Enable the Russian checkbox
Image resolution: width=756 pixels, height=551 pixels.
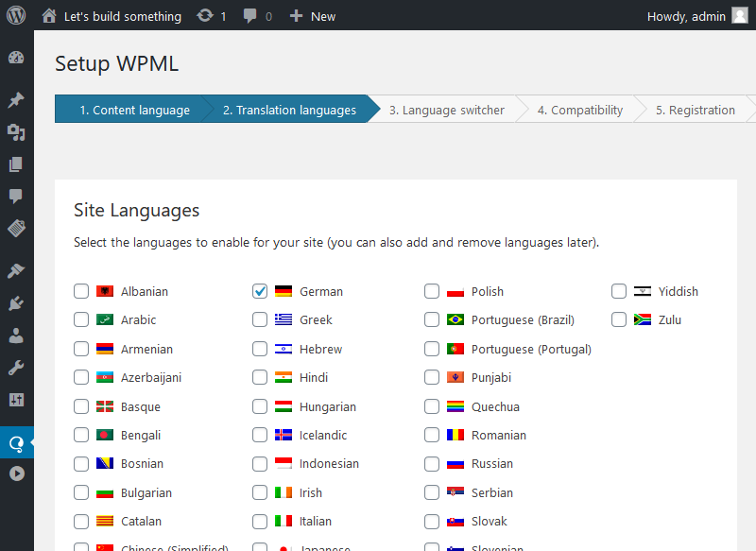point(432,464)
